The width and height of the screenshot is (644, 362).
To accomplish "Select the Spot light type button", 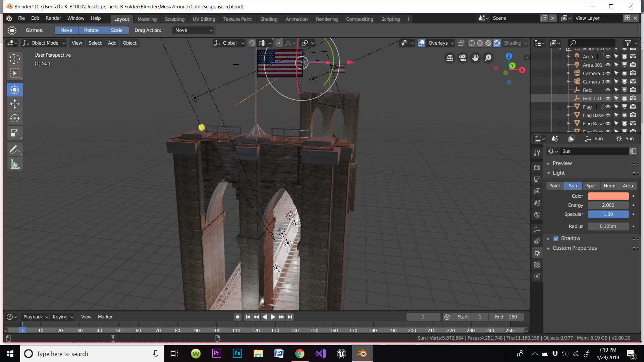I will pos(591,186).
